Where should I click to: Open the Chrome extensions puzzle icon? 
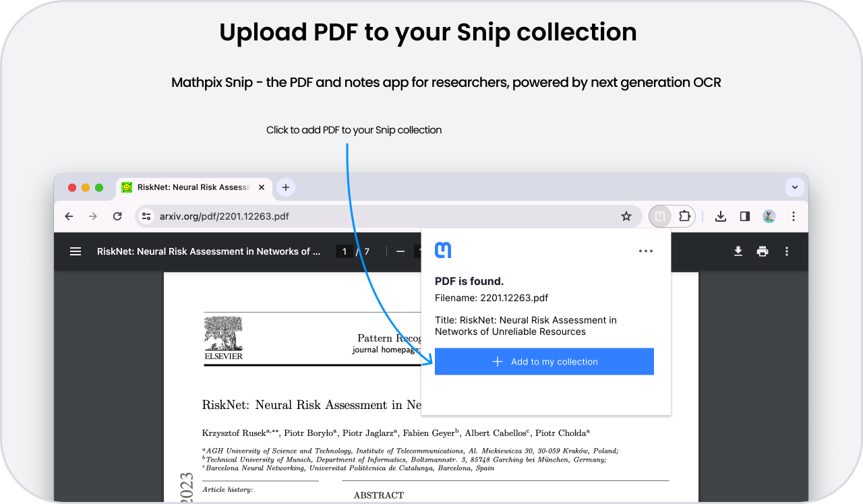pyautogui.click(x=684, y=216)
